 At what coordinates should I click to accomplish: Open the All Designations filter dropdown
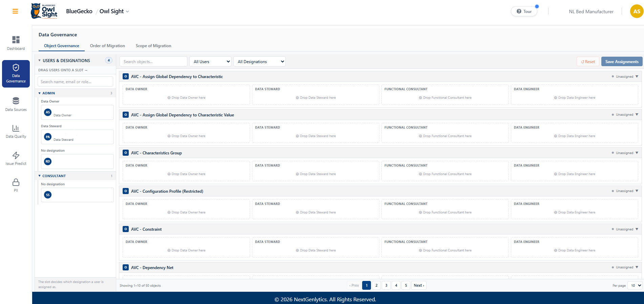click(x=259, y=61)
